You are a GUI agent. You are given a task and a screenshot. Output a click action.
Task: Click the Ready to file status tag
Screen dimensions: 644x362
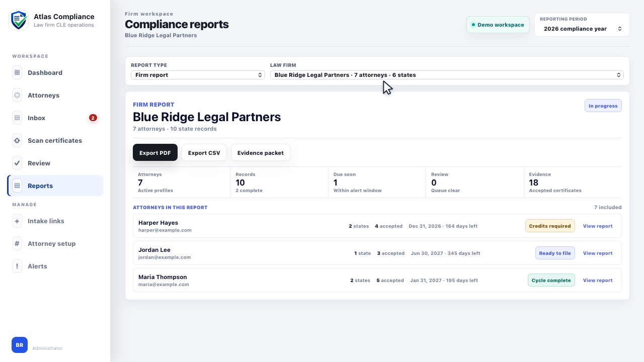pos(555,253)
